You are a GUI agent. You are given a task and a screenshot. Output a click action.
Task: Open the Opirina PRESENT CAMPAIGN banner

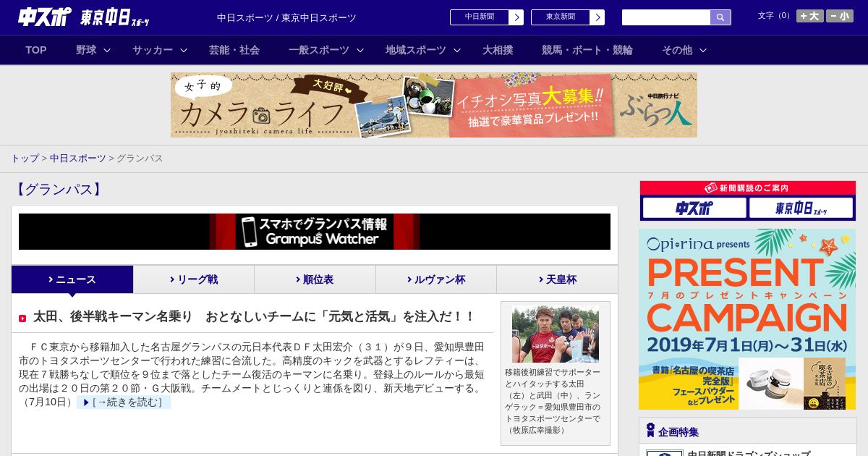click(x=747, y=319)
